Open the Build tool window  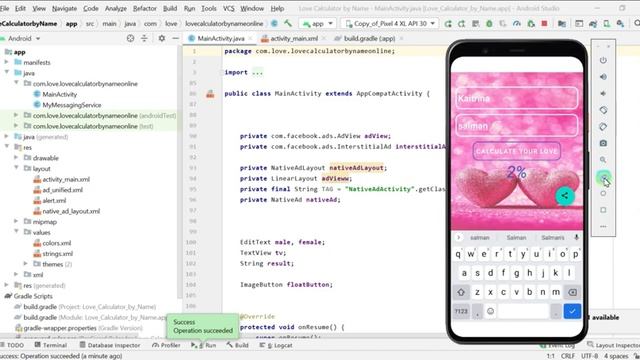pos(238,345)
